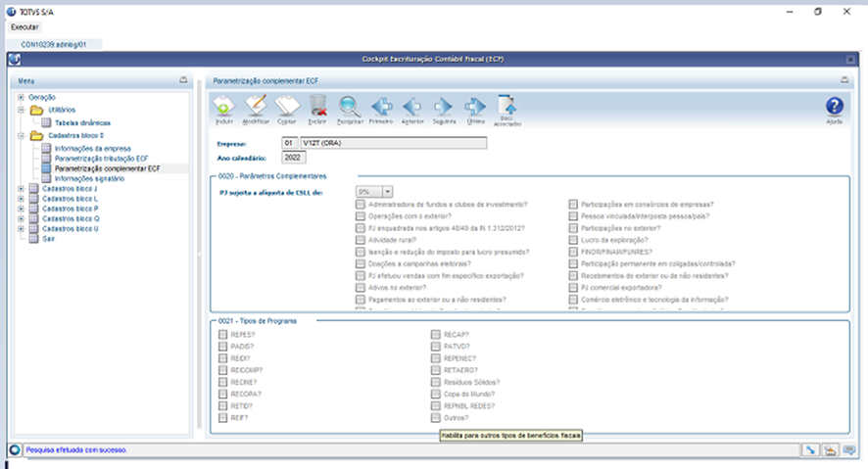Check 'Resíduos Sólidos?' box
Viewport: 868px width, 469px height.
click(436, 382)
